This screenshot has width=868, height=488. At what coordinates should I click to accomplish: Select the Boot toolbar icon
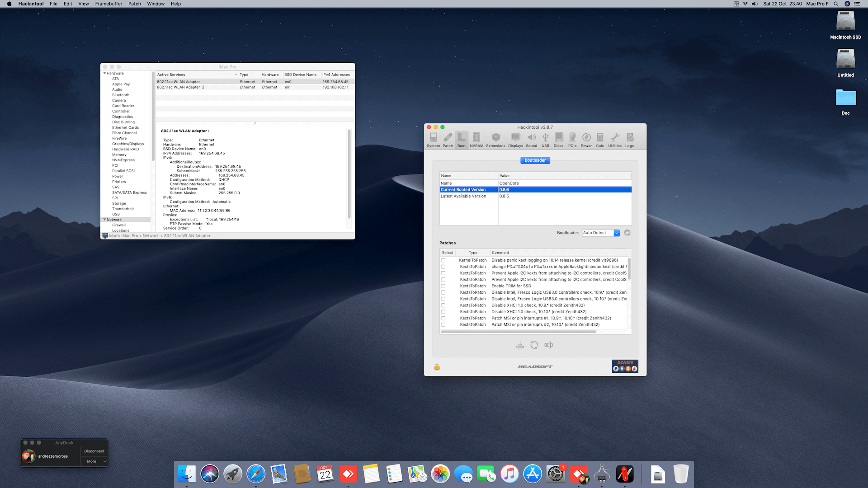[462, 140]
